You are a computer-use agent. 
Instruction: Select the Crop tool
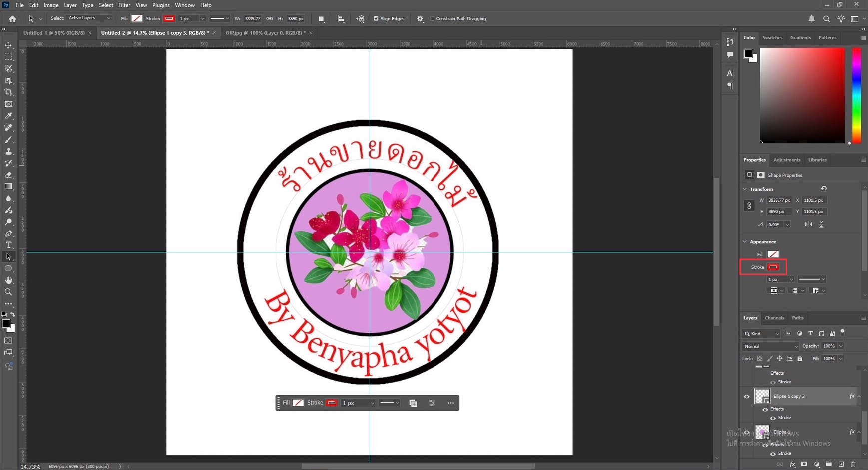[8, 92]
